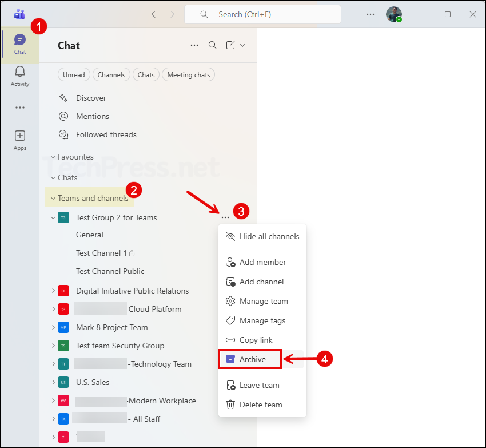Filter chats with the Unread pill

click(x=74, y=74)
